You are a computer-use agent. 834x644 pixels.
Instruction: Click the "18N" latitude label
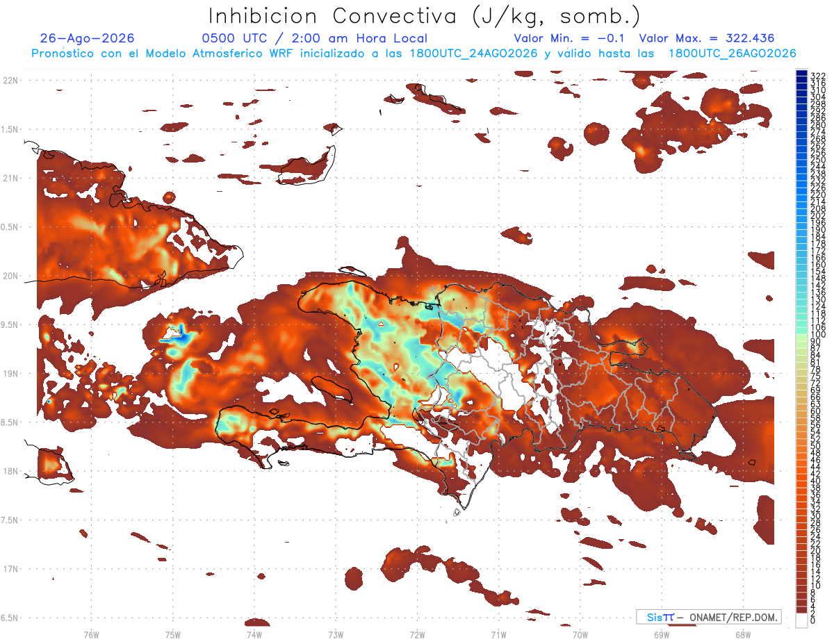point(10,471)
